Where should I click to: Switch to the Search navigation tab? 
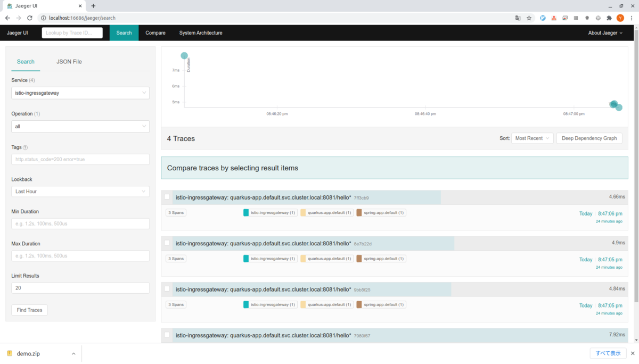(x=124, y=33)
